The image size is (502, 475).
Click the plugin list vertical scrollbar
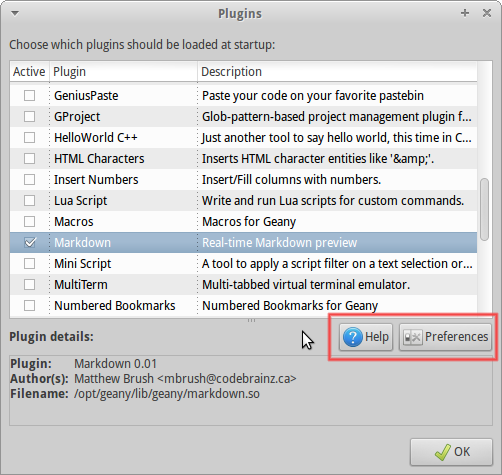click(x=485, y=209)
